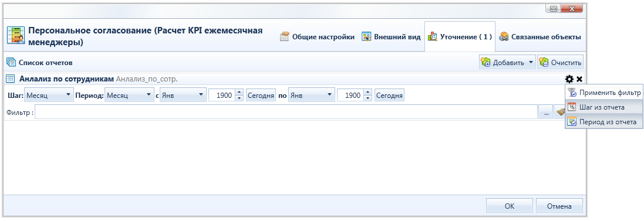Open the Общие настройки tab
Image resolution: width=644 pixels, height=221 pixels.
click(x=317, y=37)
